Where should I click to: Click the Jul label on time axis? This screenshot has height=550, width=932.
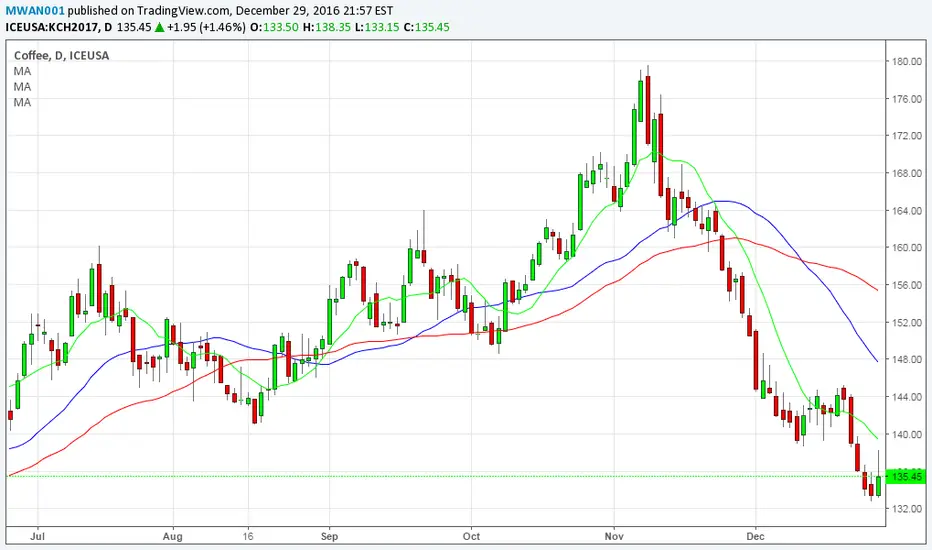click(37, 536)
